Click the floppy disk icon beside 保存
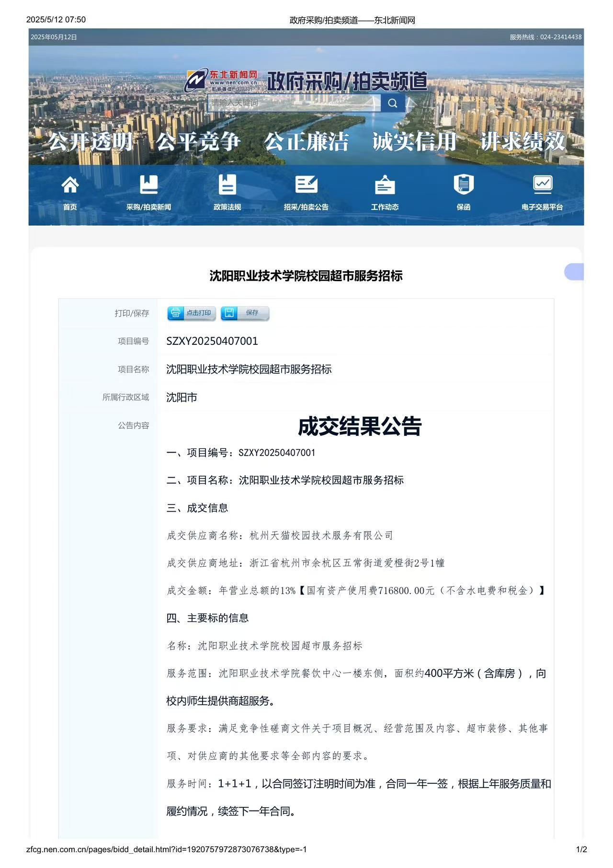The image size is (613, 868). tap(229, 313)
